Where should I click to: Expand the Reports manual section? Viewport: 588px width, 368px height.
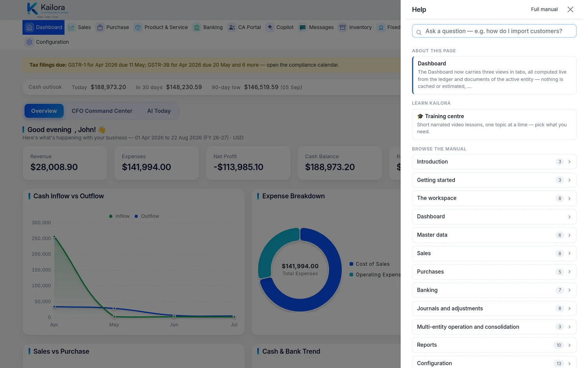pyautogui.click(x=494, y=345)
